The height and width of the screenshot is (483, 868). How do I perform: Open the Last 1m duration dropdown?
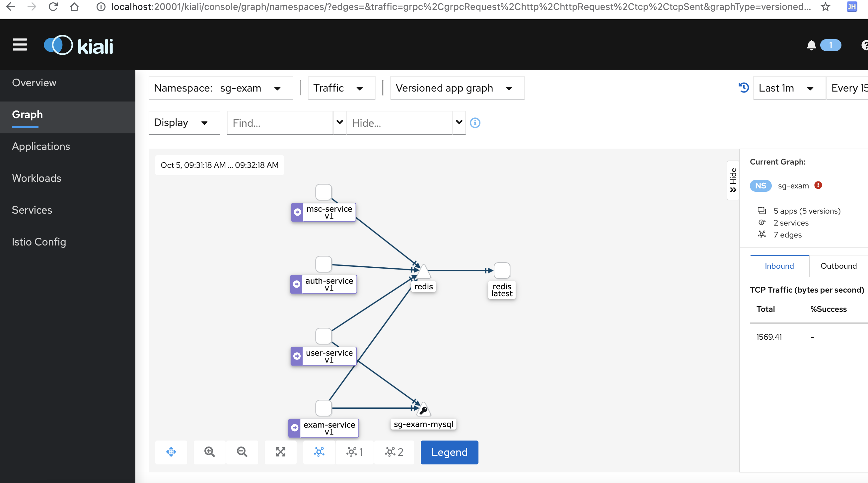pos(789,88)
